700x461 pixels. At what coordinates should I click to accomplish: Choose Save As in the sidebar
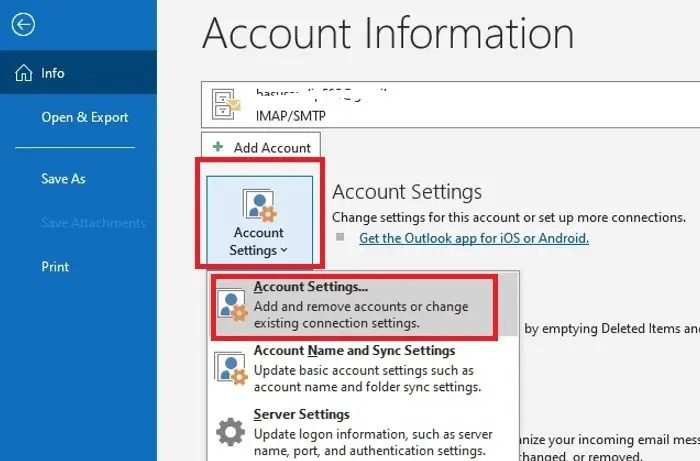coord(63,179)
